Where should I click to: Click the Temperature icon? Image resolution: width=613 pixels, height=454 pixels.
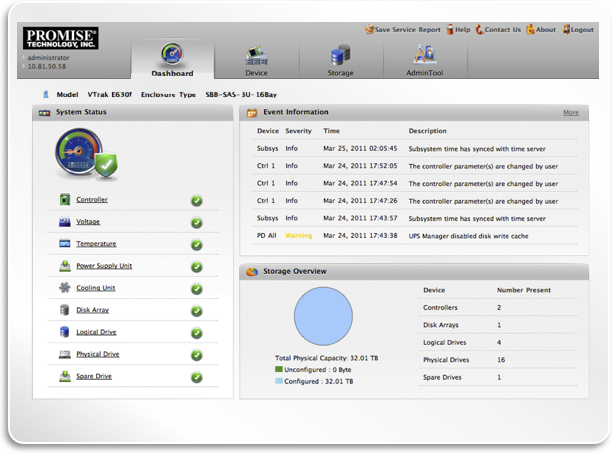click(65, 244)
